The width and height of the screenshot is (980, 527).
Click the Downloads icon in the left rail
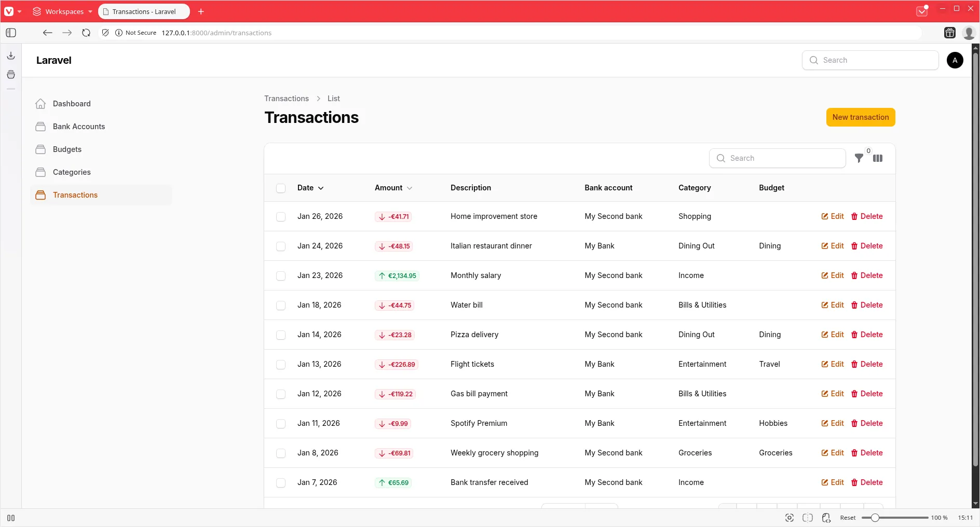point(10,56)
